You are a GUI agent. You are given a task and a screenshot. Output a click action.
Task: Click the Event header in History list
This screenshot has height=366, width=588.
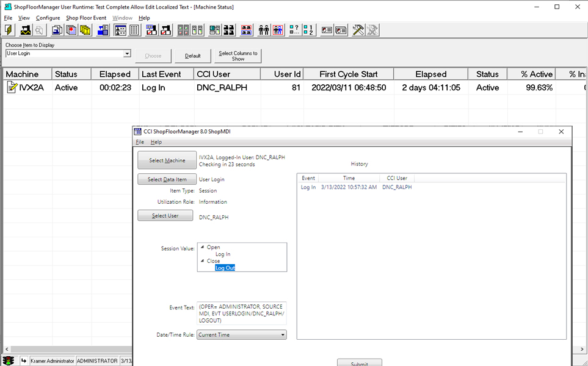tap(308, 178)
